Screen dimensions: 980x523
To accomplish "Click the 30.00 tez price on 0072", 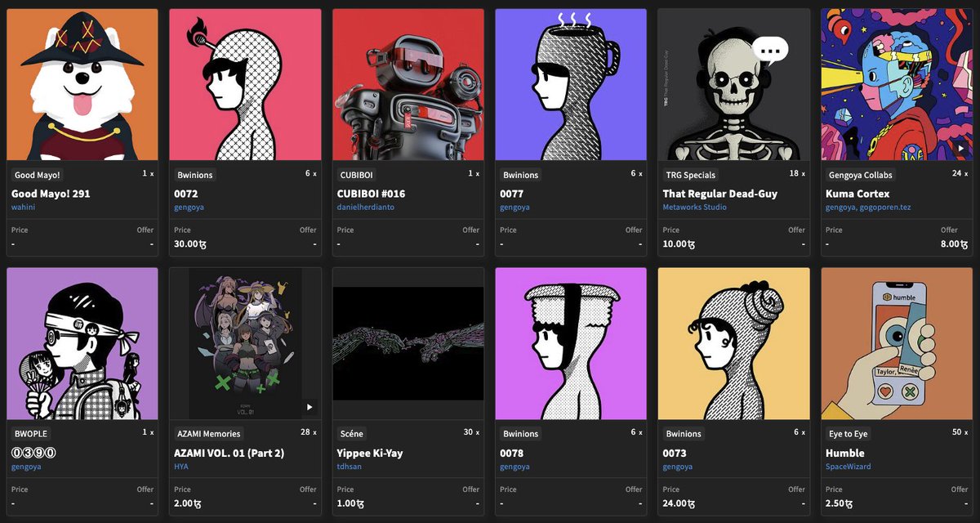I will (x=189, y=244).
